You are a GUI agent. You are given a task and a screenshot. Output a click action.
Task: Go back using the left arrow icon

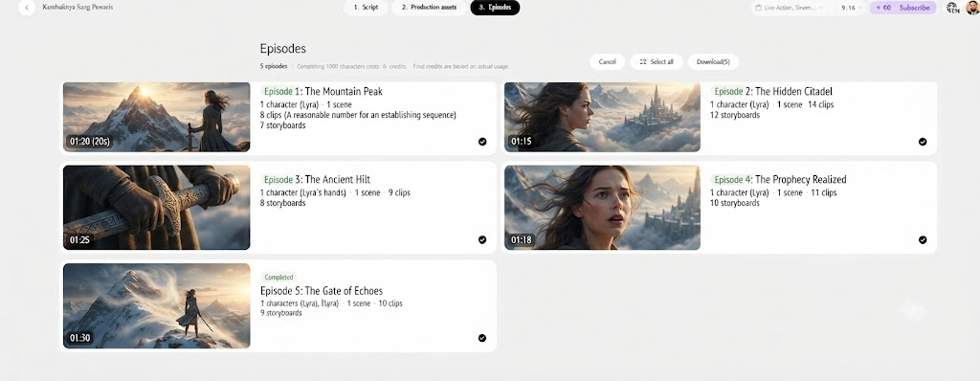tap(26, 8)
